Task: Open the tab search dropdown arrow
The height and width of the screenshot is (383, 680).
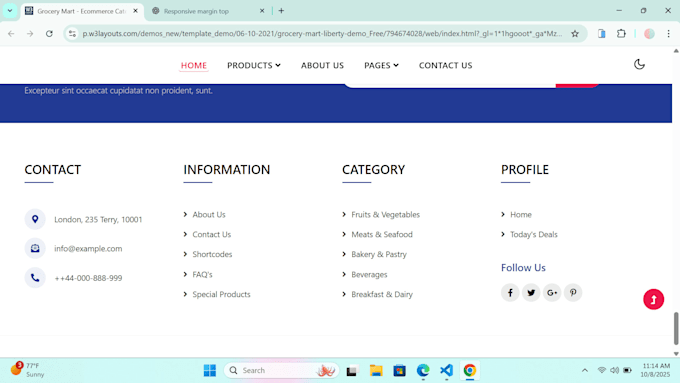Action: coord(10,11)
